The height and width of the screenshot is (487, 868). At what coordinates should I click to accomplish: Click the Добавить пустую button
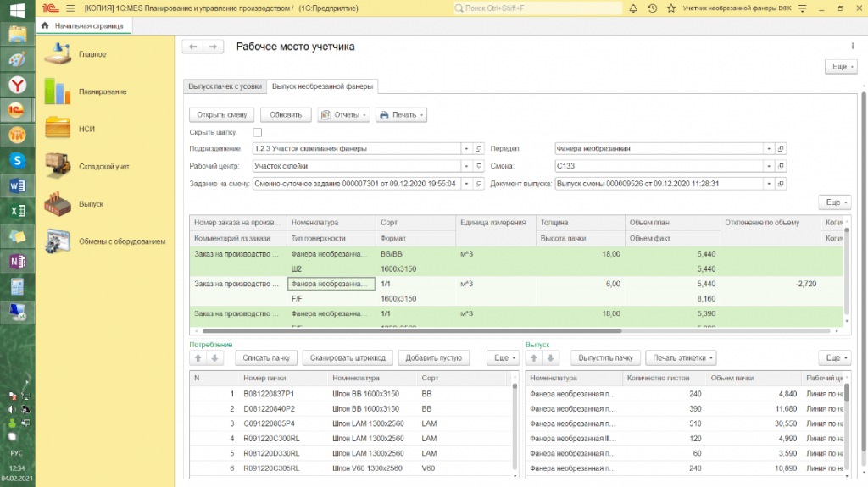pyautogui.click(x=433, y=358)
